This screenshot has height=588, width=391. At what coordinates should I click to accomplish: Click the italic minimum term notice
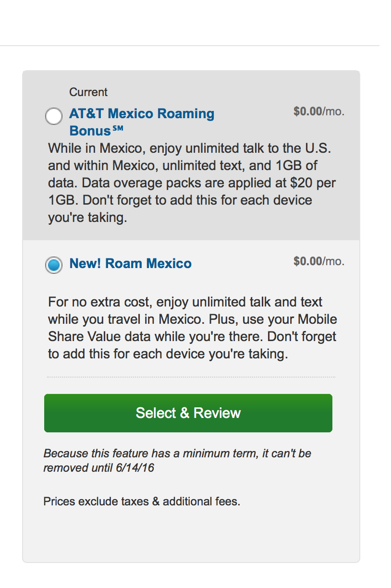coord(177,460)
